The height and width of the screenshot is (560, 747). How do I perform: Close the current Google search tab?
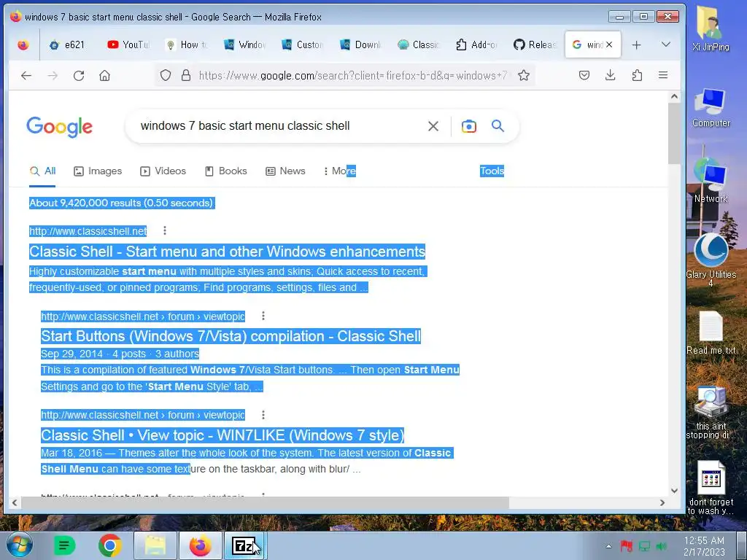(x=609, y=44)
